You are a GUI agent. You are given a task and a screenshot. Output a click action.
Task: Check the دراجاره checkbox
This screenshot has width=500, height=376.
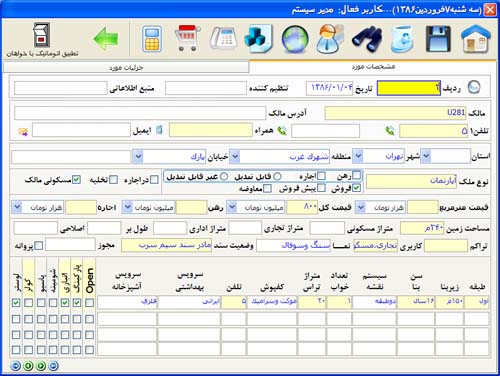click(154, 180)
